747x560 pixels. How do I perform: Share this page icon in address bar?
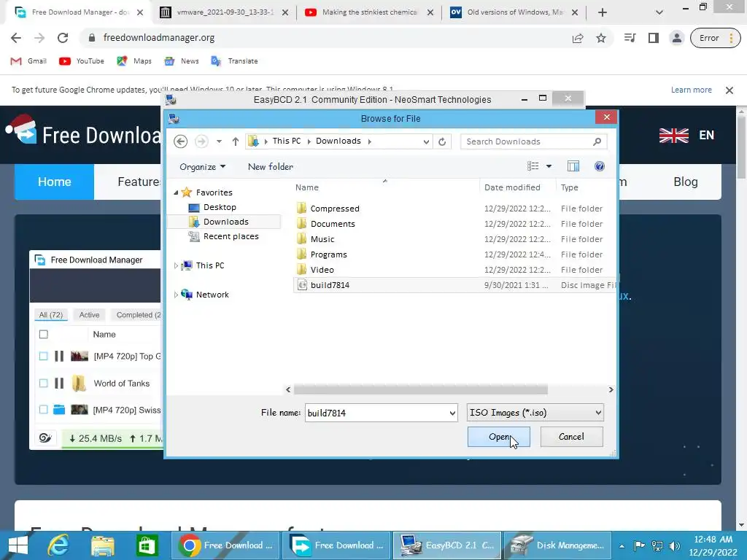(x=578, y=38)
